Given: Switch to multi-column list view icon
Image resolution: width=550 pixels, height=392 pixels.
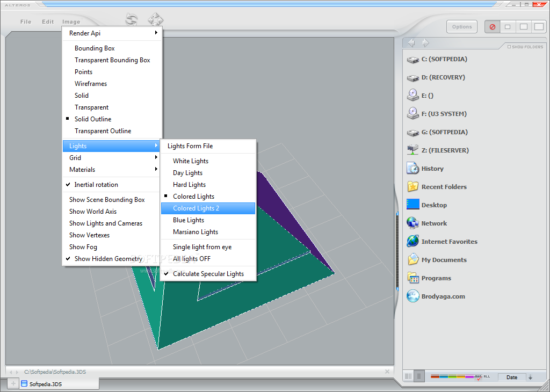Looking at the screenshot, I should coord(408,376).
